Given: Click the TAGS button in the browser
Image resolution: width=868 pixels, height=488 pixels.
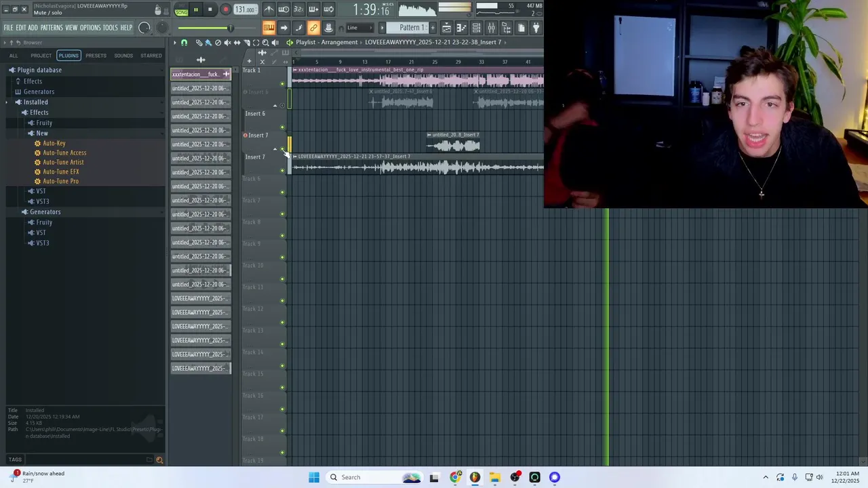Looking at the screenshot, I should (x=15, y=460).
